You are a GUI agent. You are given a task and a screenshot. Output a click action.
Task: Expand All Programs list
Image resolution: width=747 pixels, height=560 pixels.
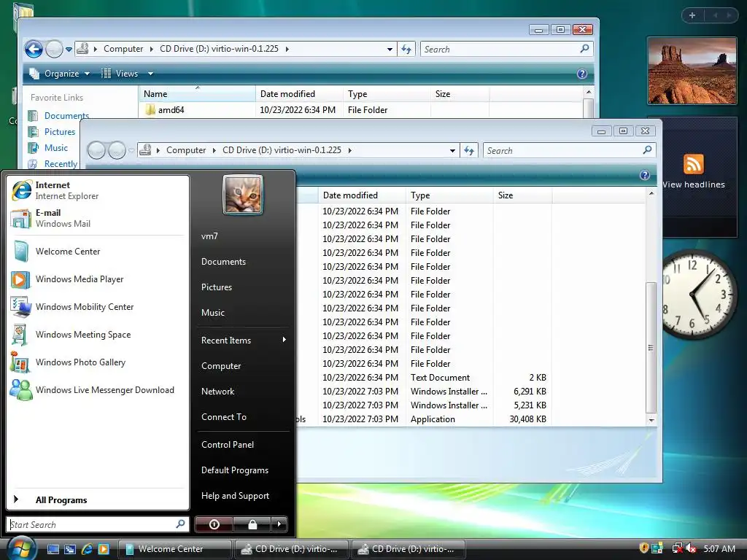[98, 499]
